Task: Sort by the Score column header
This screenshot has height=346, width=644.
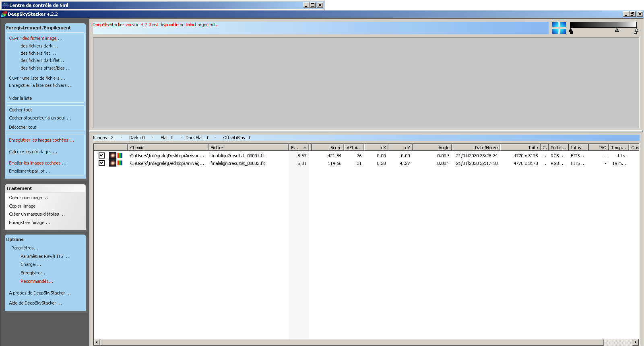Action: 327,148
